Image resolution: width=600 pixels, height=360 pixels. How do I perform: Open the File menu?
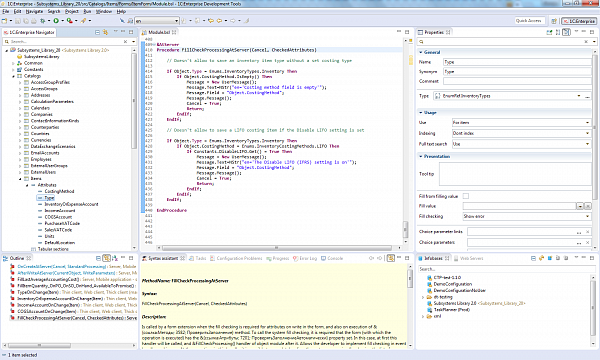click(5, 11)
